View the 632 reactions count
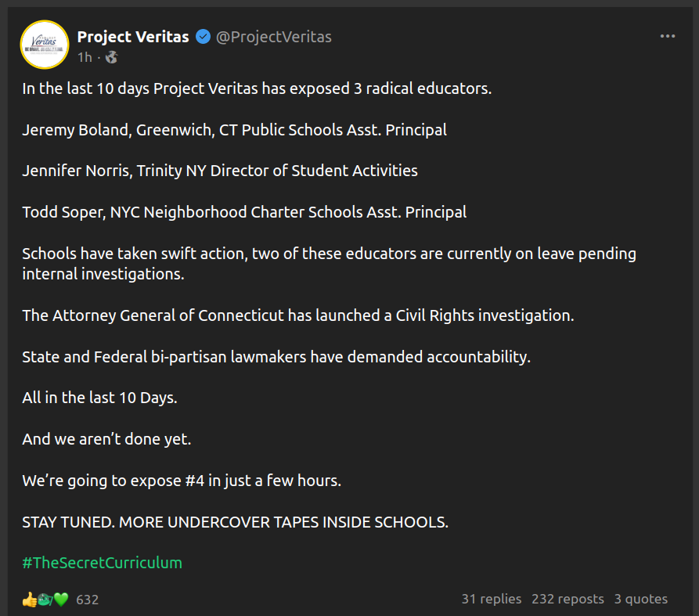Viewport: 699px width, 616px height. tap(88, 600)
